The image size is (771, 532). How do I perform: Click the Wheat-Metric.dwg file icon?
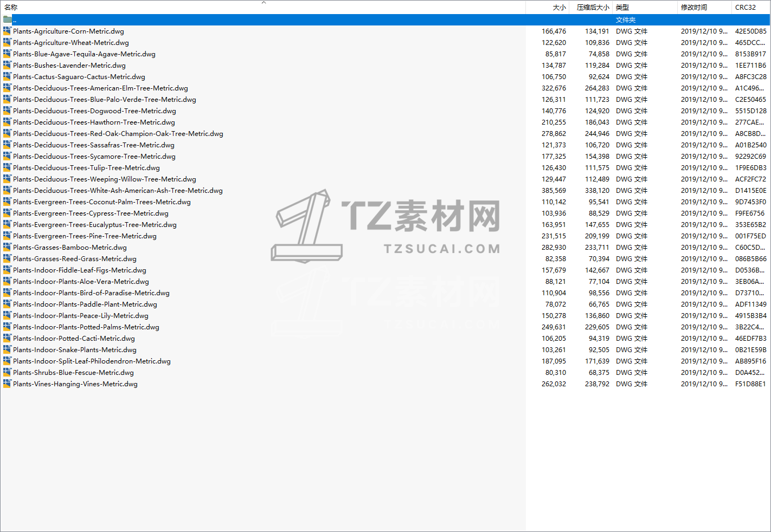point(7,43)
